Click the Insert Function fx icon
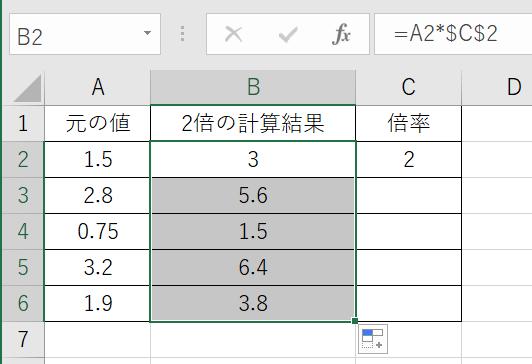 click(x=341, y=34)
